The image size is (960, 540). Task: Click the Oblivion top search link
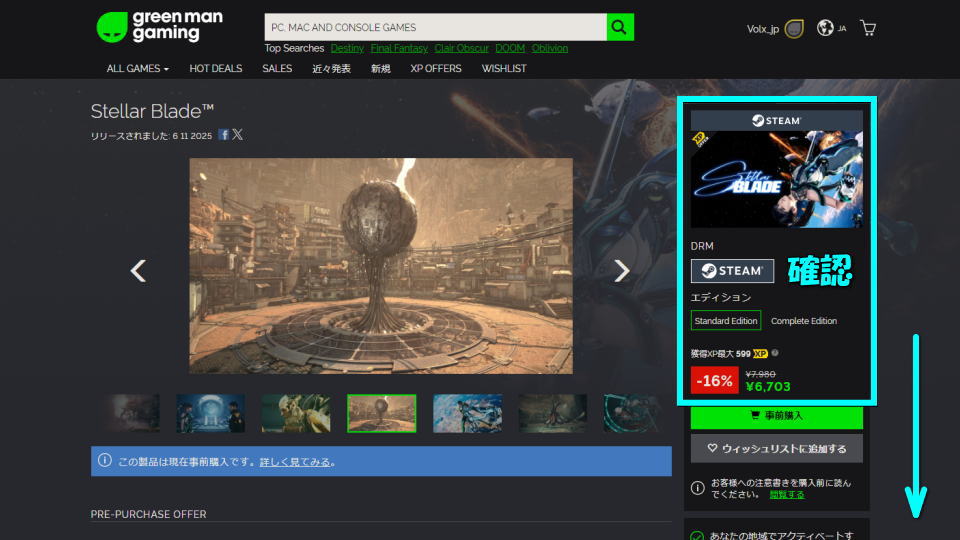(550, 48)
